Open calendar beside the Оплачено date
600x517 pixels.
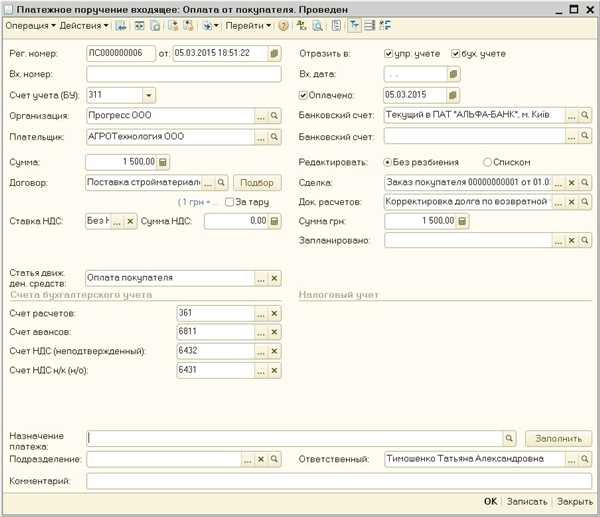452,95
